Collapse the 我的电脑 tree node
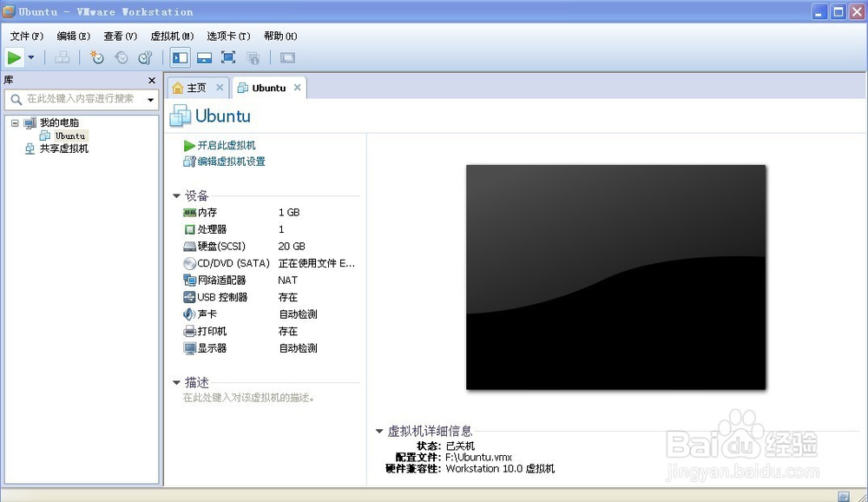The image size is (868, 502). click(15, 123)
